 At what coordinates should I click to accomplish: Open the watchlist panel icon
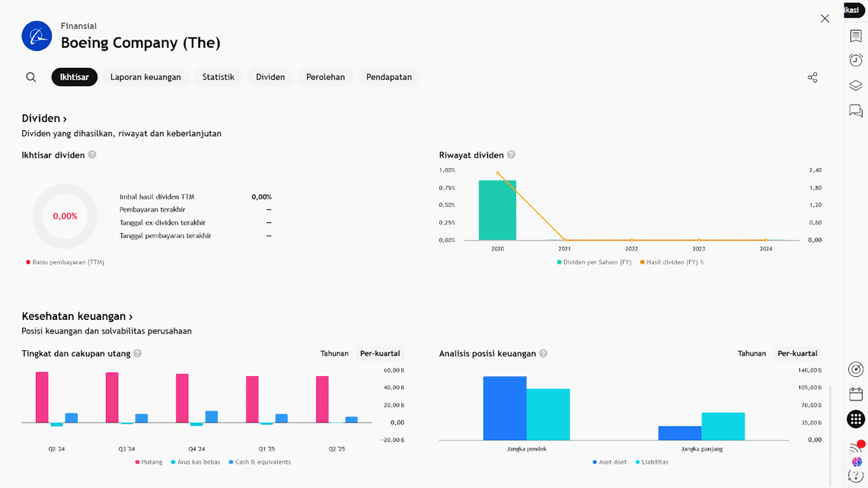tap(856, 37)
